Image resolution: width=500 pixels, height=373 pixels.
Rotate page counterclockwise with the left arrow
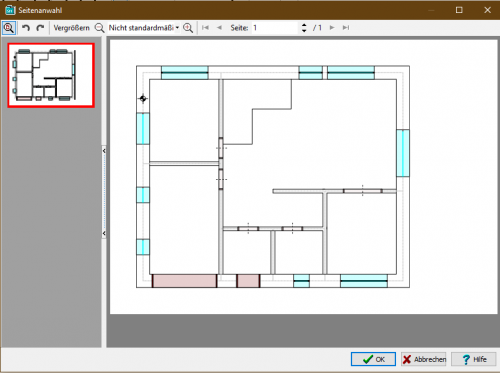26,28
